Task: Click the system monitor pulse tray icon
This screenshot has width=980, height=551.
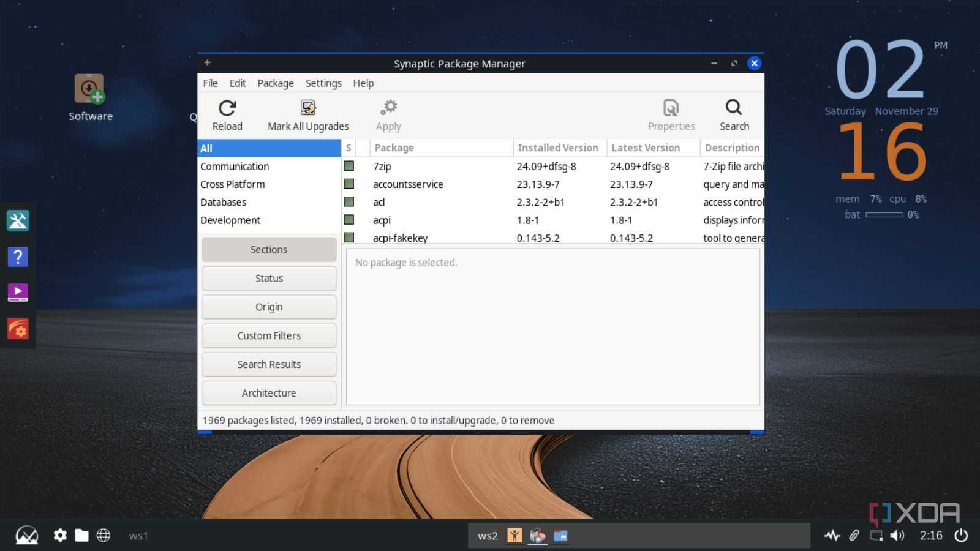Action: [832, 536]
